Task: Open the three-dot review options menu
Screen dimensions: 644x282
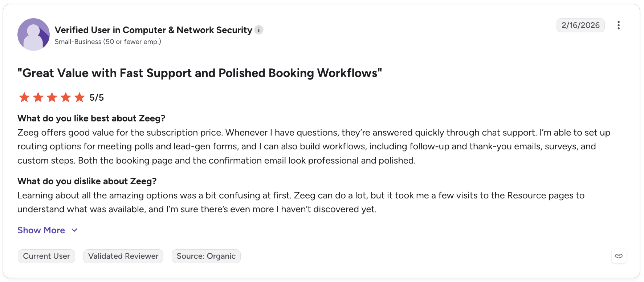Action: pos(619,25)
